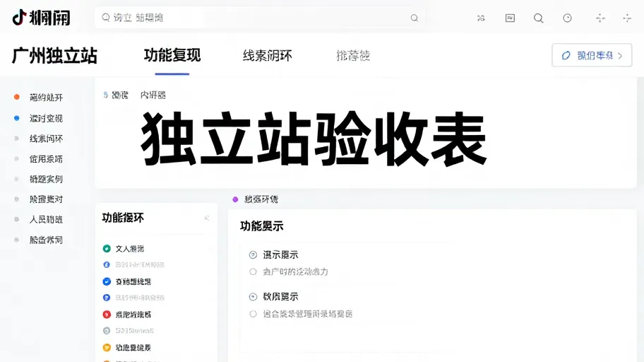Image resolution: width=644 pixels, height=362 pixels.
Task: Select radio button of second bold option under 功能展示
Action: (253, 296)
